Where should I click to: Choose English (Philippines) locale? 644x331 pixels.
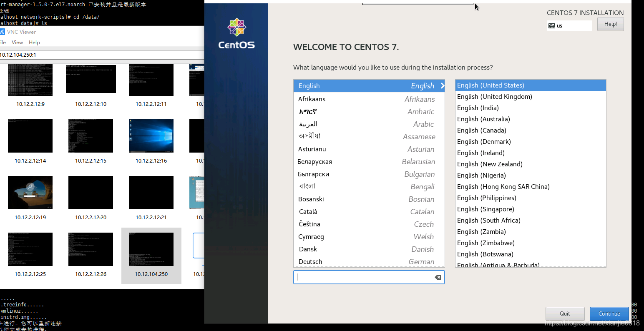coord(531,198)
